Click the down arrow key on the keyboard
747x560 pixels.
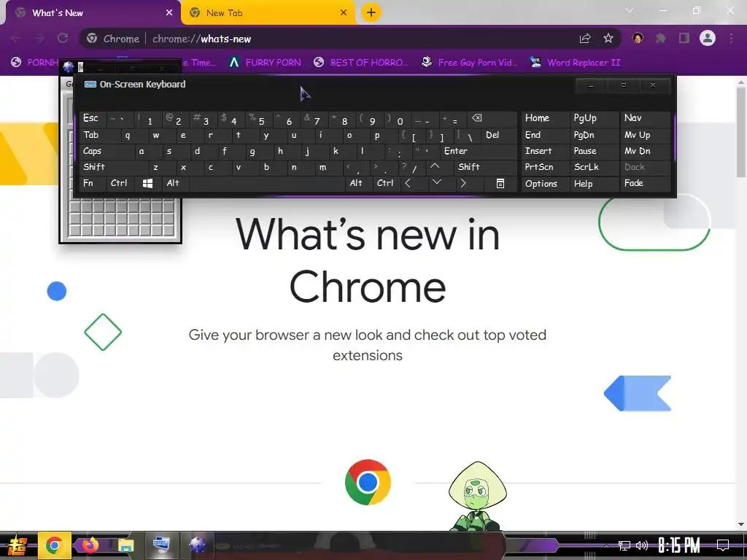[x=441, y=183]
